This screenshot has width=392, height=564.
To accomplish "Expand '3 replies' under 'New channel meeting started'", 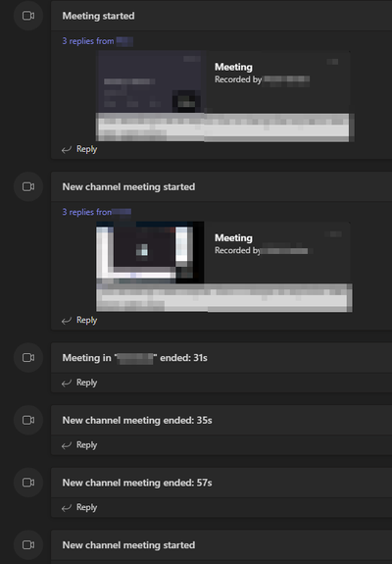I will tap(97, 212).
